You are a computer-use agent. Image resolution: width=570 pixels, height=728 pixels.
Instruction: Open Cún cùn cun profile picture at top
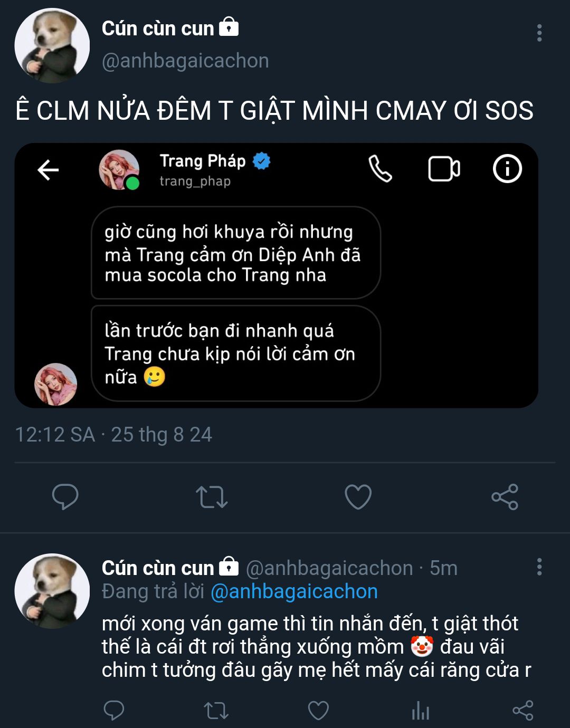[x=52, y=46]
